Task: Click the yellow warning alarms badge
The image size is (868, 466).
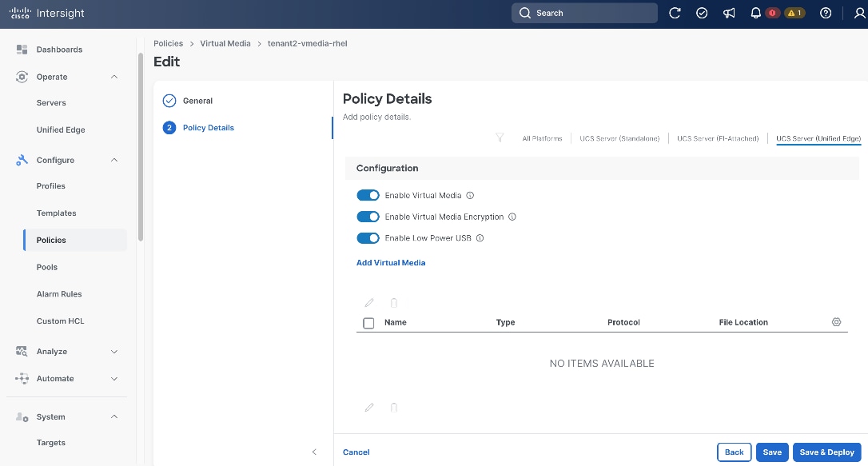Action: (x=794, y=13)
